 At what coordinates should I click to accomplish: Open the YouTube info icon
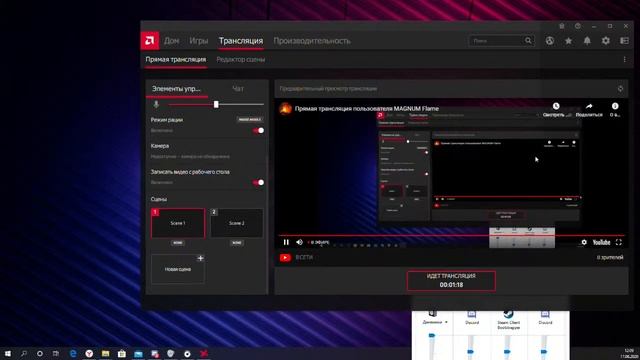tap(615, 106)
